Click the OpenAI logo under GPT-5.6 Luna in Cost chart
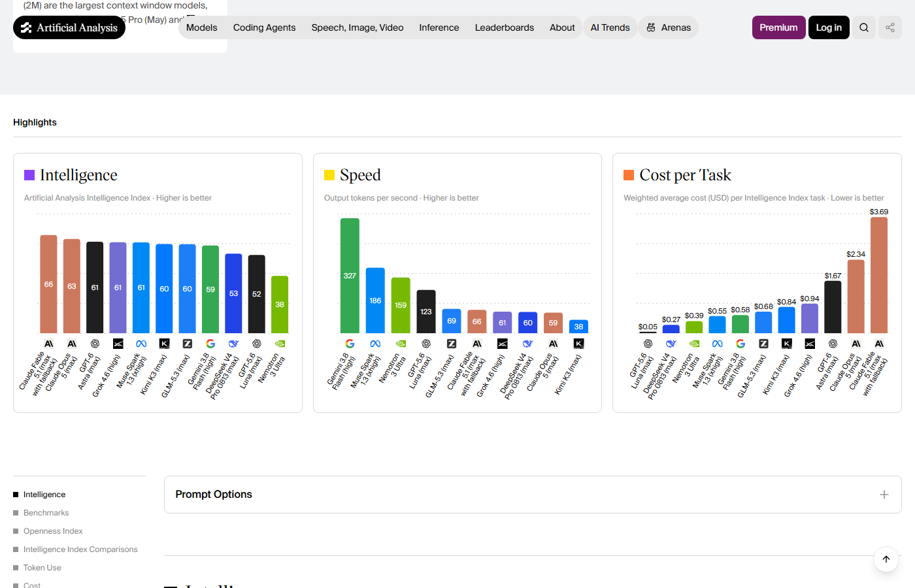 pyautogui.click(x=648, y=344)
